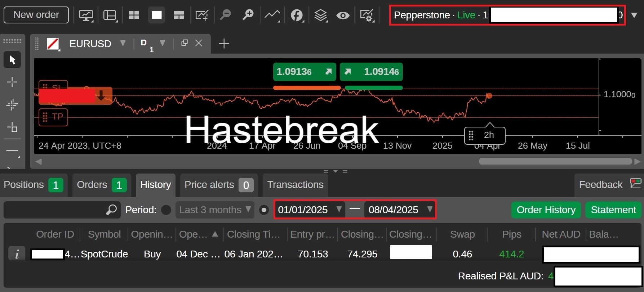Select the cursor pointer tool
Image resolution: width=644 pixels, height=292 pixels.
point(12,60)
